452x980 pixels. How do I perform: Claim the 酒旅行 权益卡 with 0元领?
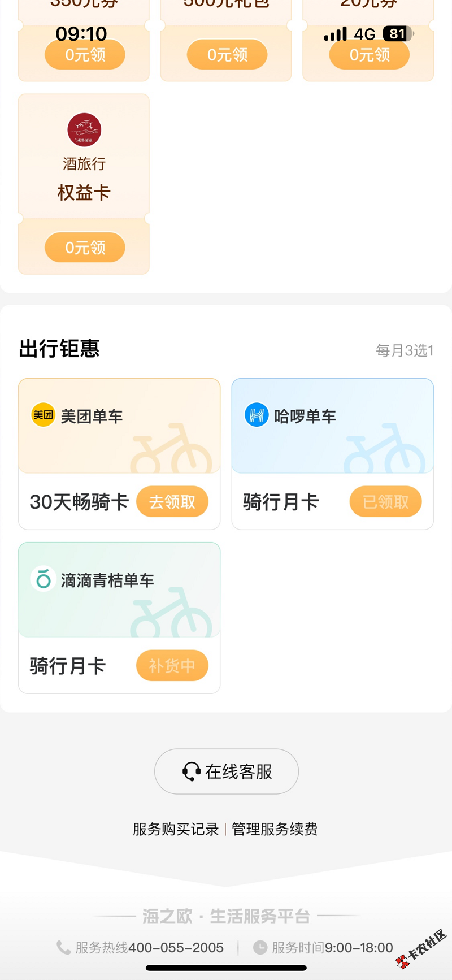85,248
